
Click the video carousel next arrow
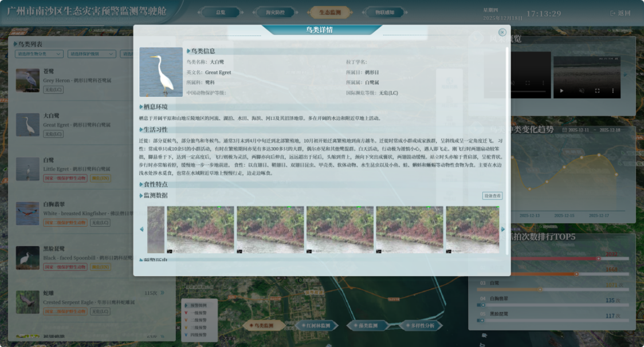pyautogui.click(x=626, y=75)
